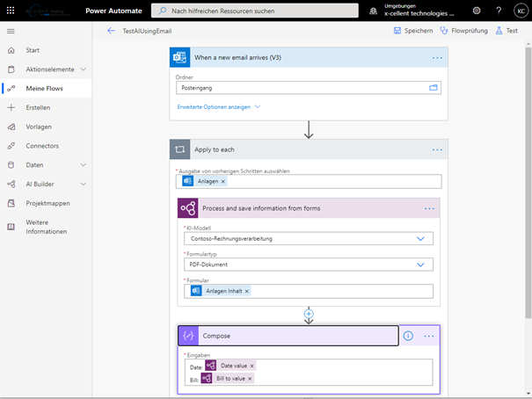Click the search resources field
Image resolution: width=532 pixels, height=399 pixels.
pos(255,11)
